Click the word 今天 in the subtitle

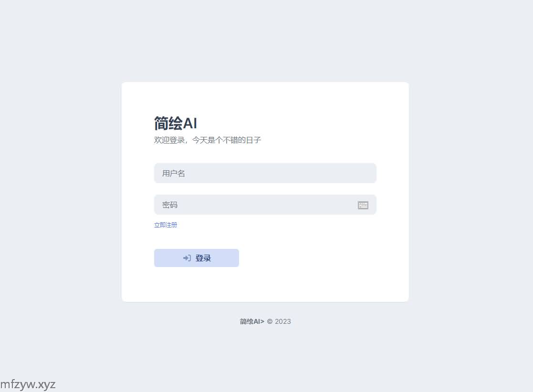(x=200, y=140)
